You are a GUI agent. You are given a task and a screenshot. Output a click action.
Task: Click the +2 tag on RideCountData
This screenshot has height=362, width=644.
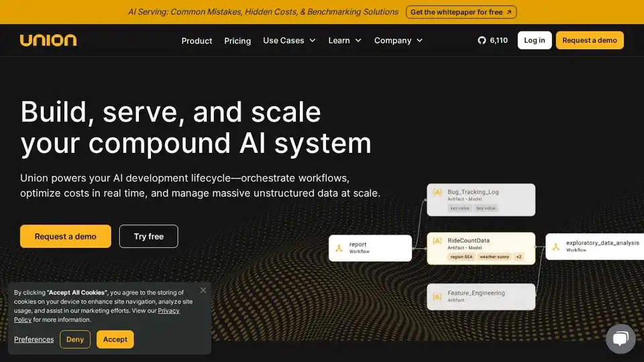[519, 257]
